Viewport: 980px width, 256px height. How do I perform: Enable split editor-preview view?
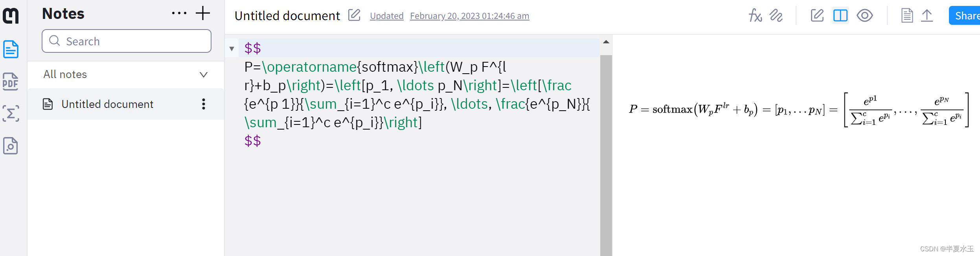tap(840, 16)
